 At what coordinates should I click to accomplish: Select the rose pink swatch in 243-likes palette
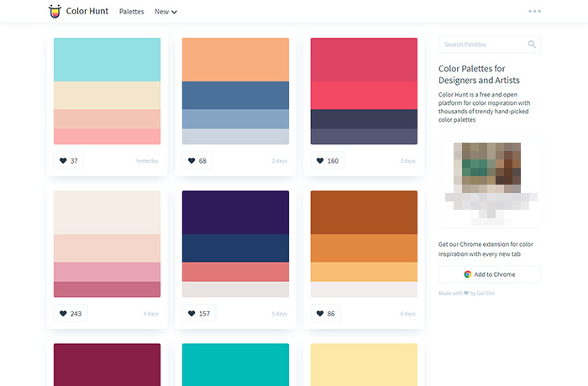click(108, 272)
